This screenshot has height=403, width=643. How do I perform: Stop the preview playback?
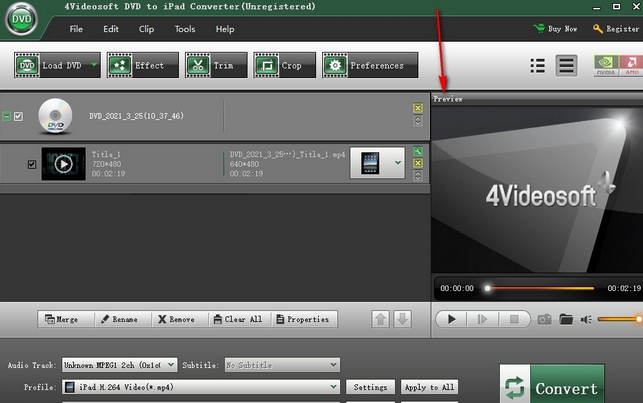click(x=514, y=319)
